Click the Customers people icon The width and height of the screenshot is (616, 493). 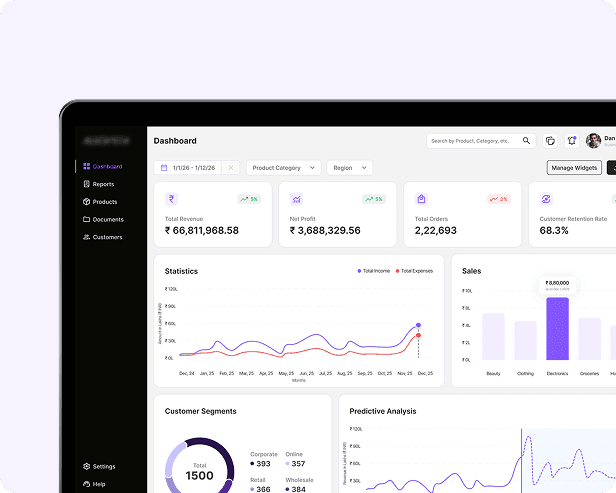(x=86, y=237)
